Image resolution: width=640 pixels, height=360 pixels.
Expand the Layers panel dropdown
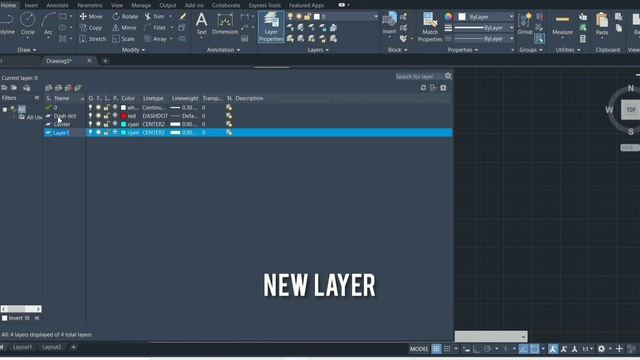pyautogui.click(x=318, y=50)
